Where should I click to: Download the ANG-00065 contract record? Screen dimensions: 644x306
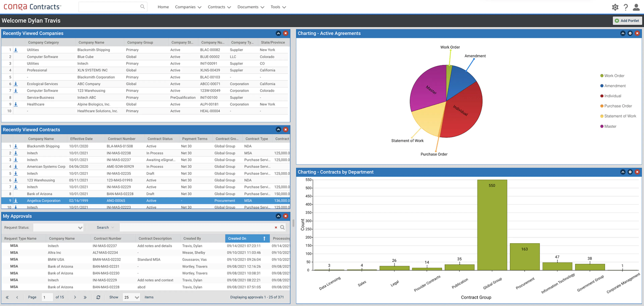[16, 200]
